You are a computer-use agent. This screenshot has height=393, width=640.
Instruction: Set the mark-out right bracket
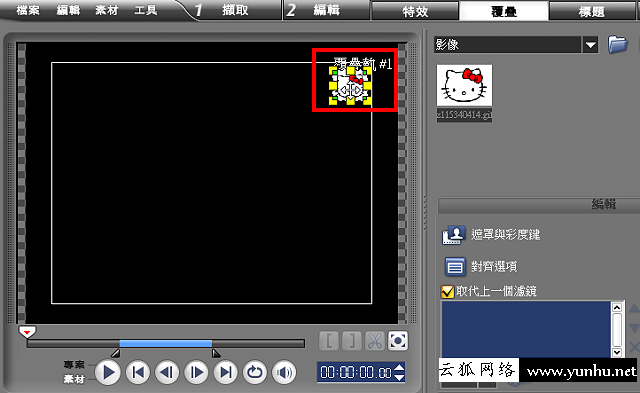(352, 341)
